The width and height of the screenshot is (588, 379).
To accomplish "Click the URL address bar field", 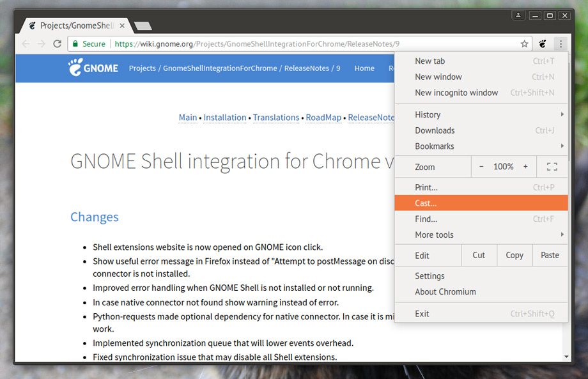I will pos(307,44).
